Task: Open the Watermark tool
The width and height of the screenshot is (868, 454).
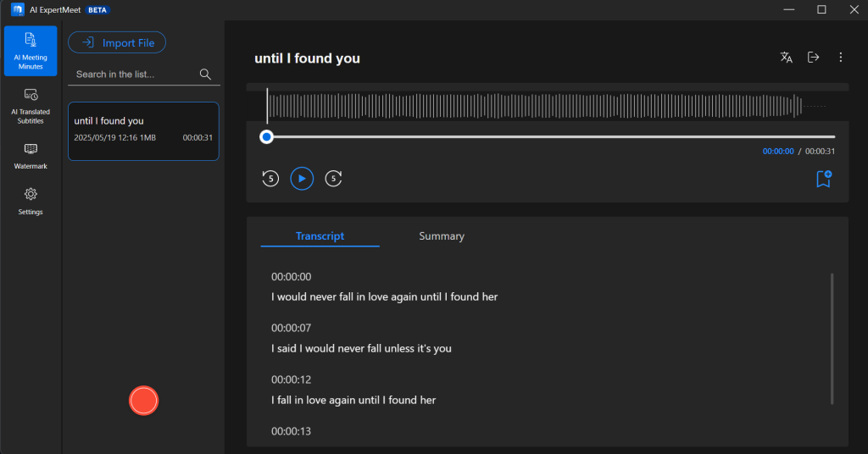Action: (x=31, y=156)
